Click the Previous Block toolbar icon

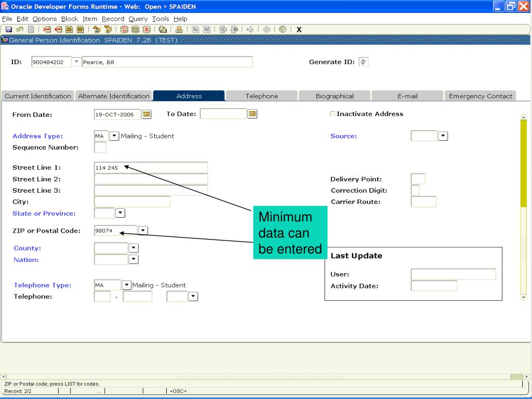97,30
